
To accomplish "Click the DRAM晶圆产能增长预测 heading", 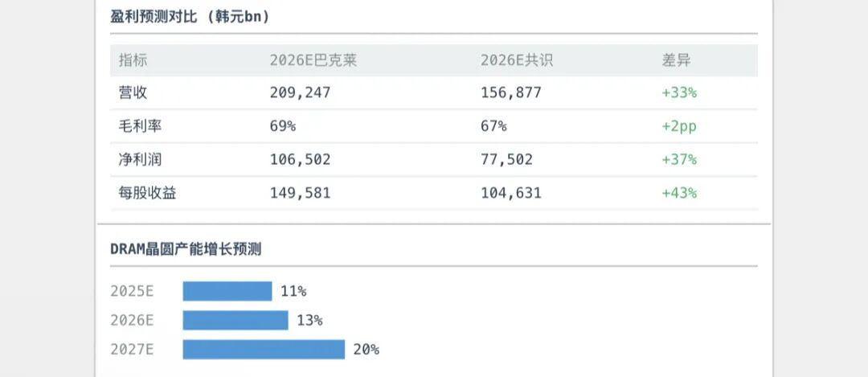I will click(x=186, y=249).
